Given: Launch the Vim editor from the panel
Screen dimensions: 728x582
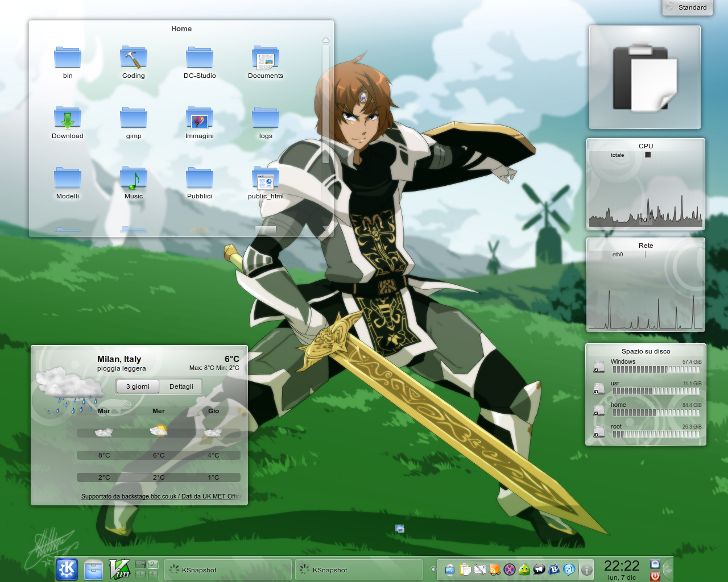Looking at the screenshot, I should pos(119,569).
